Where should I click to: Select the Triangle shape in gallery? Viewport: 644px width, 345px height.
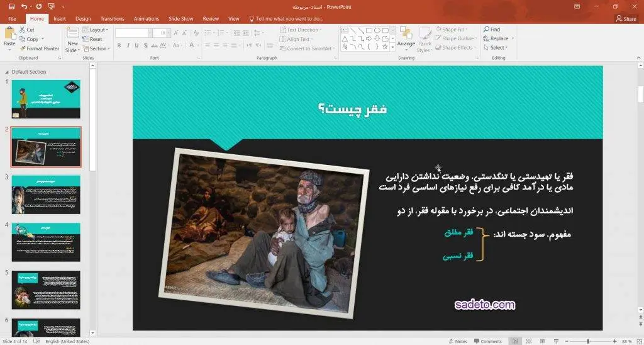(x=345, y=38)
